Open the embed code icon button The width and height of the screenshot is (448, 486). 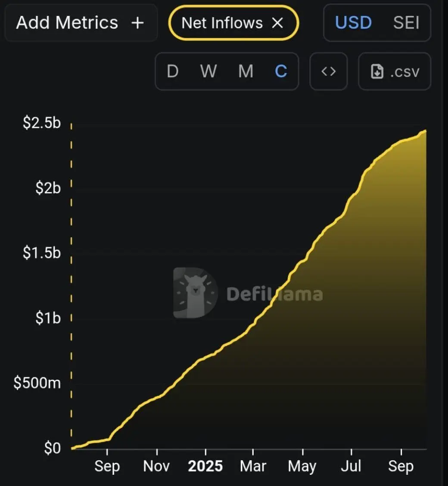328,71
